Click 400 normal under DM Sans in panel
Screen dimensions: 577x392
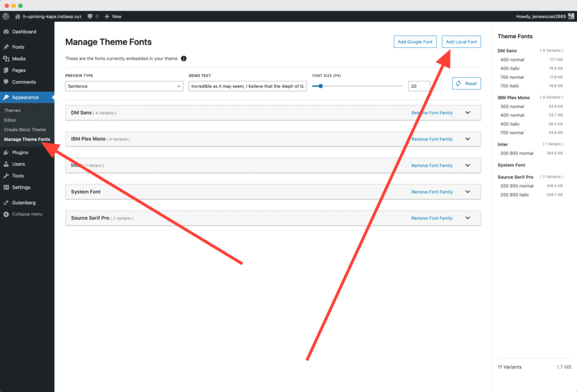point(512,60)
